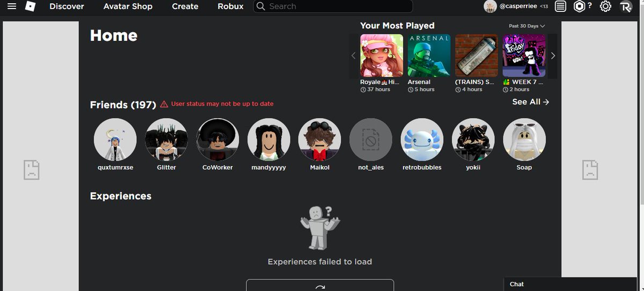Image resolution: width=644 pixels, height=291 pixels.
Task: Click 'Experiences failed to load' text
Action: click(x=320, y=261)
